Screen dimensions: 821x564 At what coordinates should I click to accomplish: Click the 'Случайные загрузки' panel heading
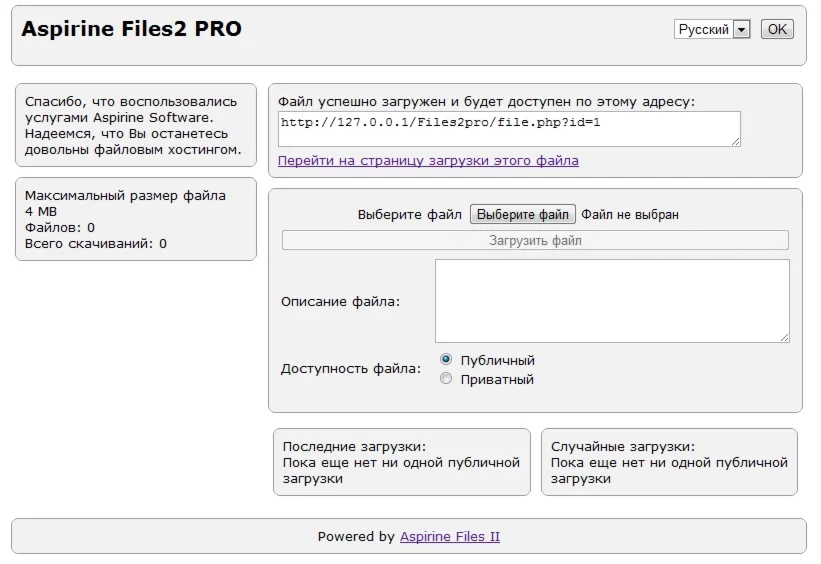click(623, 447)
